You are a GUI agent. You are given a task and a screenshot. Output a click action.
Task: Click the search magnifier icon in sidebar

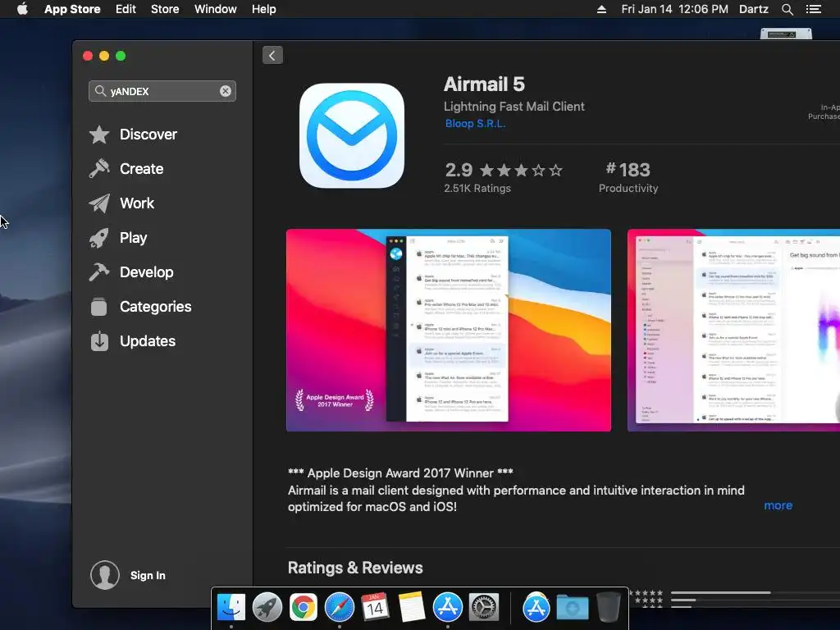point(100,91)
